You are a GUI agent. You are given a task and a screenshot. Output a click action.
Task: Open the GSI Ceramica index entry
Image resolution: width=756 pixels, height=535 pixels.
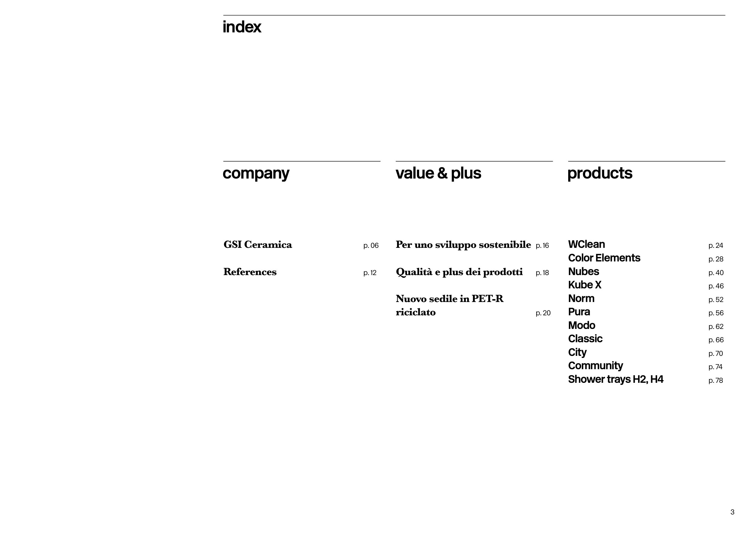[x=257, y=245]
